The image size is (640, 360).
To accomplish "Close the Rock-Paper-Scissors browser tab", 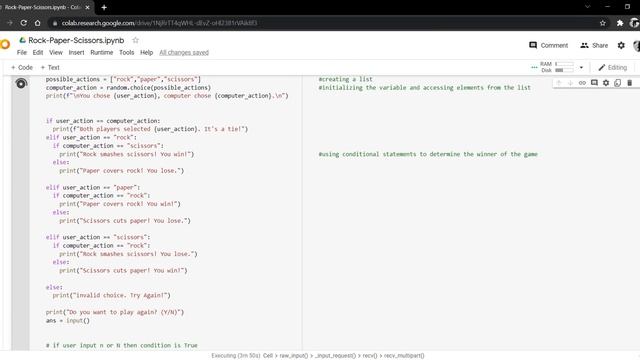I will click(x=87, y=7).
